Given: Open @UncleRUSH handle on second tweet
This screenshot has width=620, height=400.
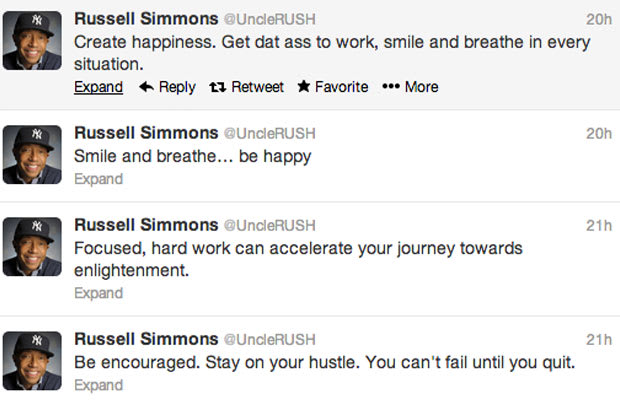Looking at the screenshot, I should 270,134.
